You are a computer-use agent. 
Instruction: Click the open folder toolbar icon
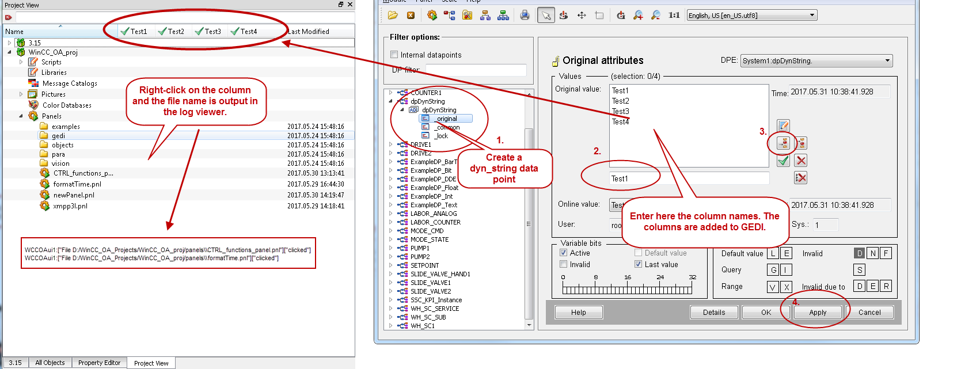point(393,16)
